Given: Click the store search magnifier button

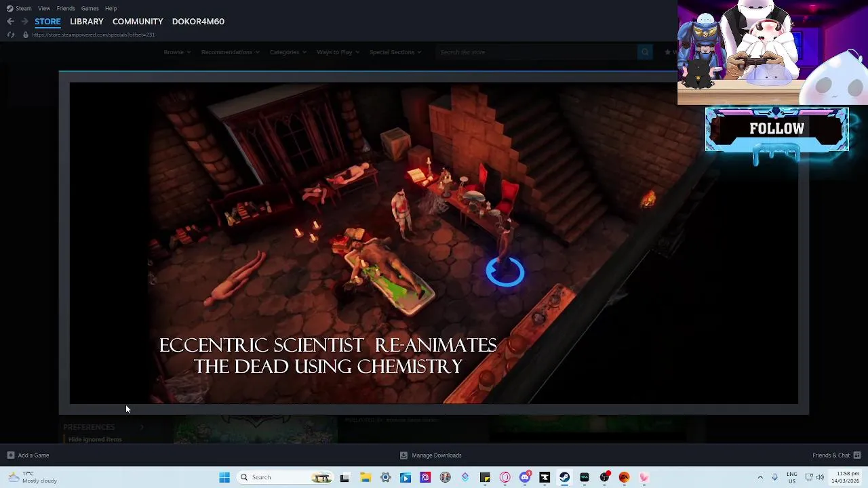Looking at the screenshot, I should (x=645, y=52).
